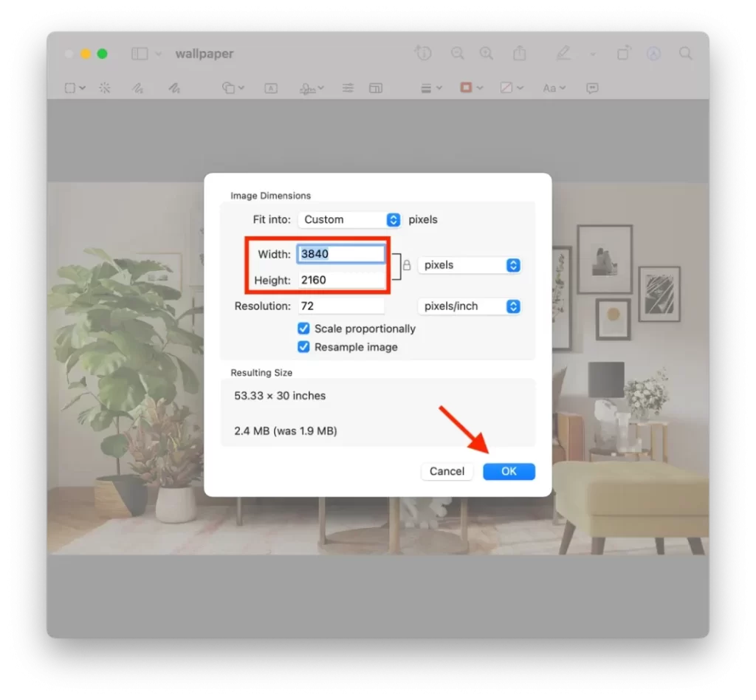Open the Text Style Aa menu
This screenshot has width=756, height=700.
tap(554, 88)
